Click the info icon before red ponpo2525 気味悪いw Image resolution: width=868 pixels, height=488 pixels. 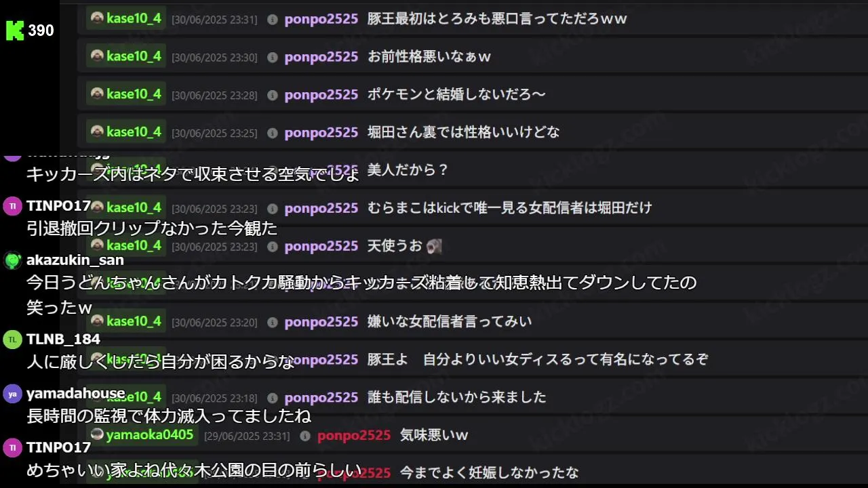(305, 436)
